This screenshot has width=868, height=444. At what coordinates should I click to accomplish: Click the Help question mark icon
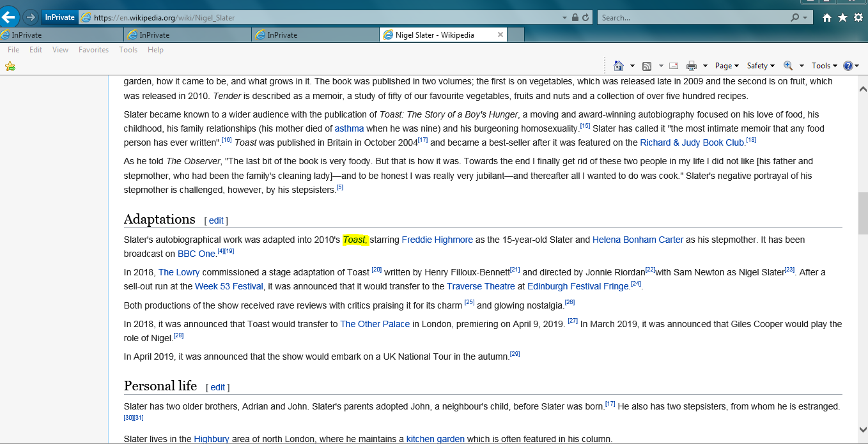click(x=848, y=66)
